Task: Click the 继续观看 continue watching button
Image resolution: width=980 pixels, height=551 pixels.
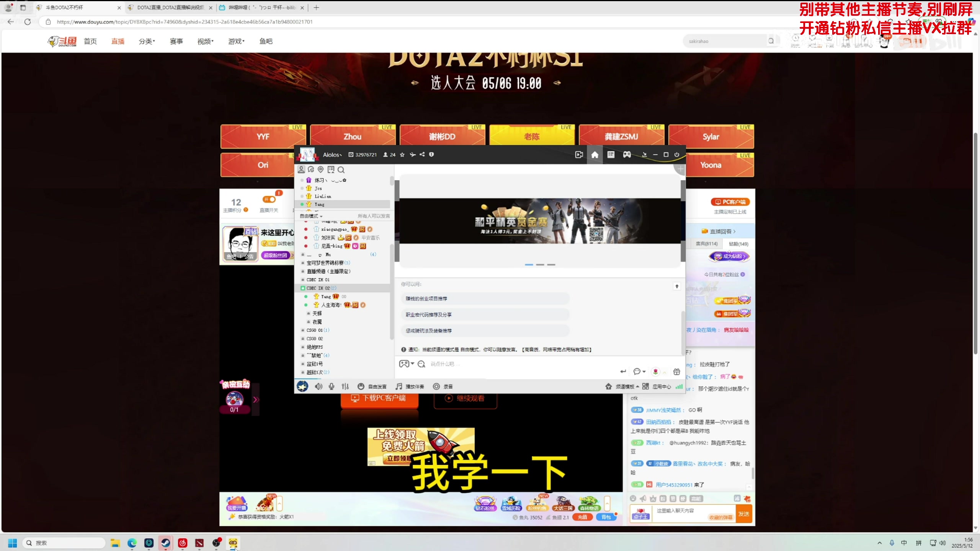Action: (465, 399)
